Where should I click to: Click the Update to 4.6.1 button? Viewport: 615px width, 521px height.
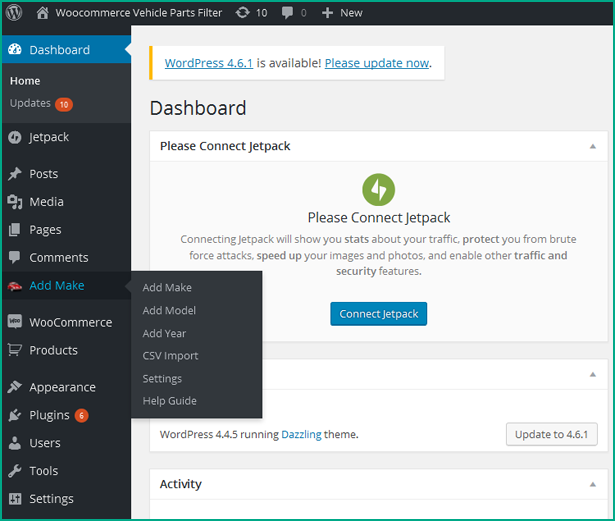(551, 434)
